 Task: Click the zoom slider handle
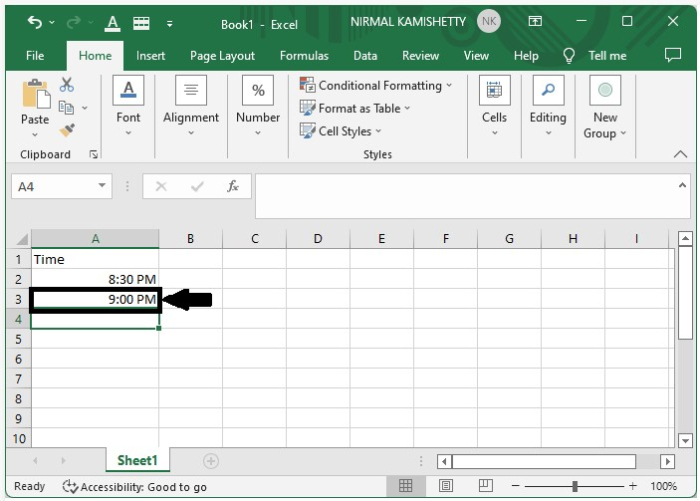575,486
